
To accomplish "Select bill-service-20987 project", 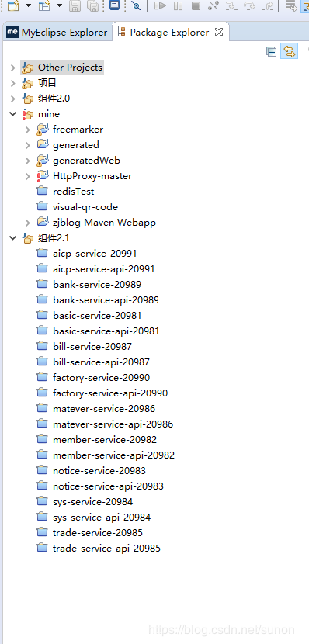I will 92,347.
